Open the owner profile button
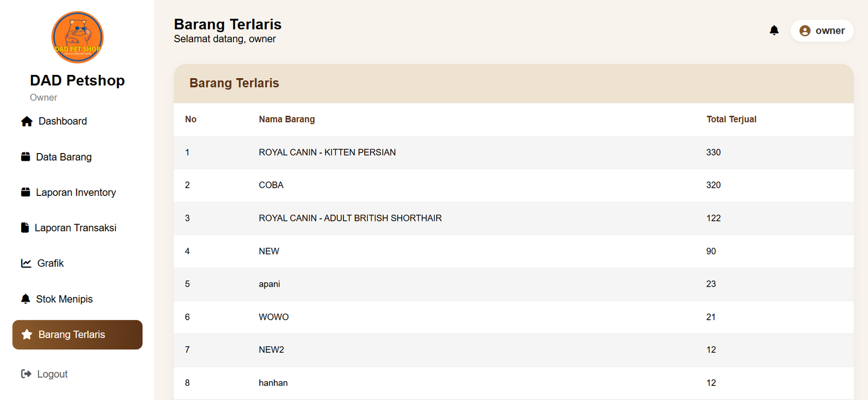 pyautogui.click(x=822, y=31)
